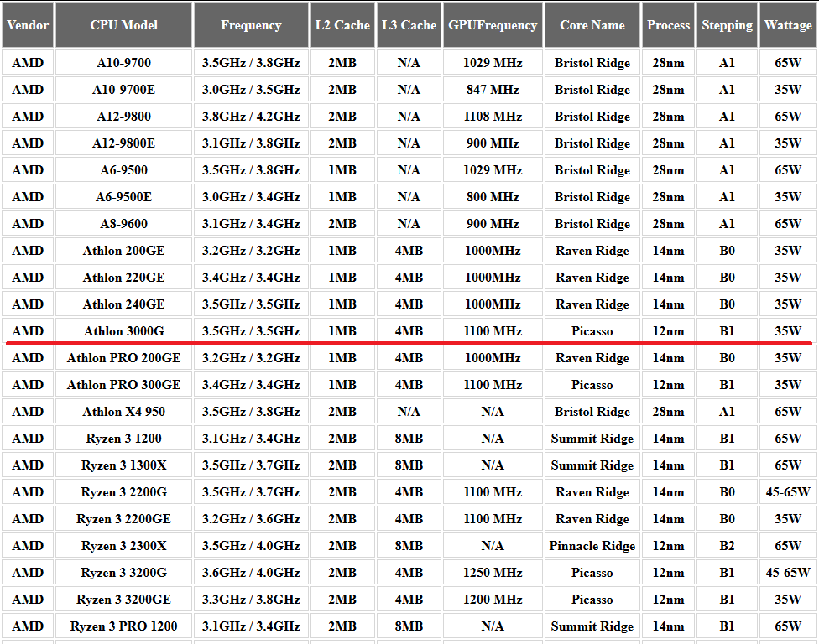Click 14nm in the Ryzen 3 PRO 1200 row
Viewport: 819px width, 644px height.
click(x=669, y=626)
